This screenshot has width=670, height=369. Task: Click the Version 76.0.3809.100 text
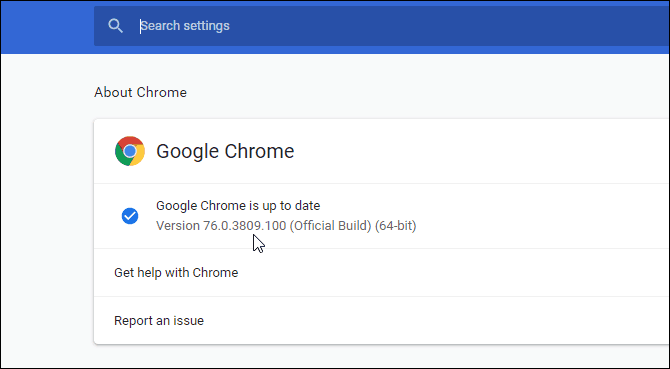pos(286,226)
